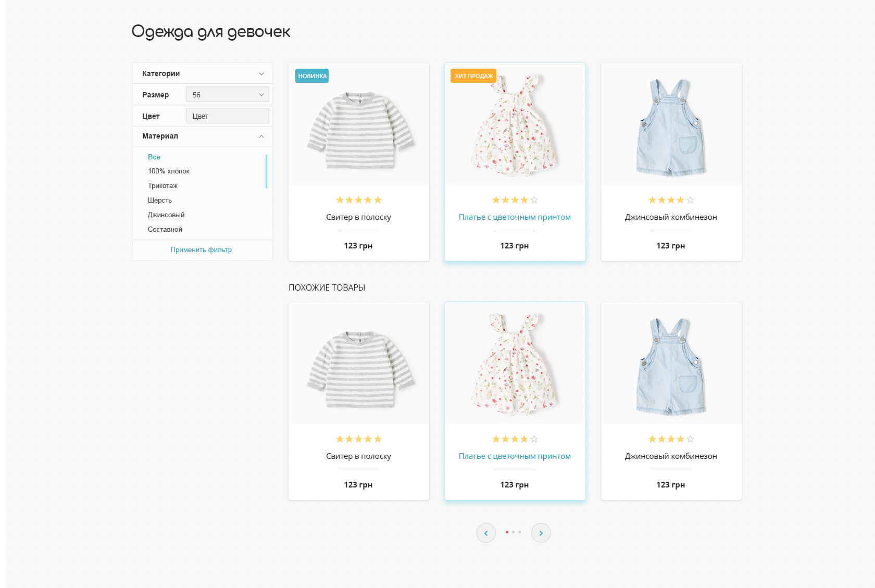Click the НОВИНКА badge on the sweater card

(x=312, y=76)
